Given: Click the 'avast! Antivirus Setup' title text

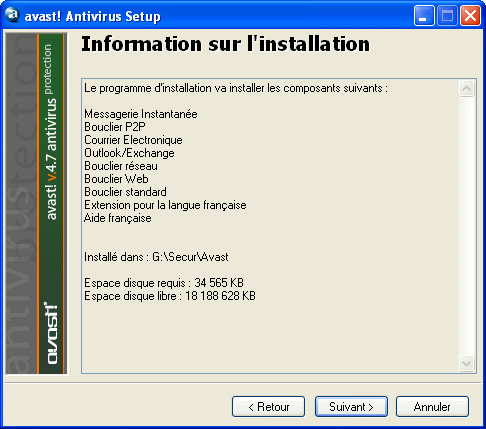Looking at the screenshot, I should click(93, 16).
